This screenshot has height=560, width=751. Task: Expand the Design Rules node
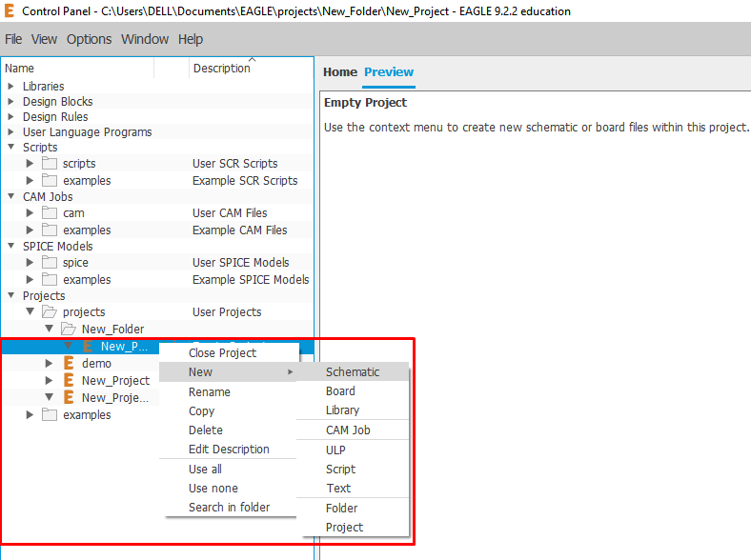[11, 117]
